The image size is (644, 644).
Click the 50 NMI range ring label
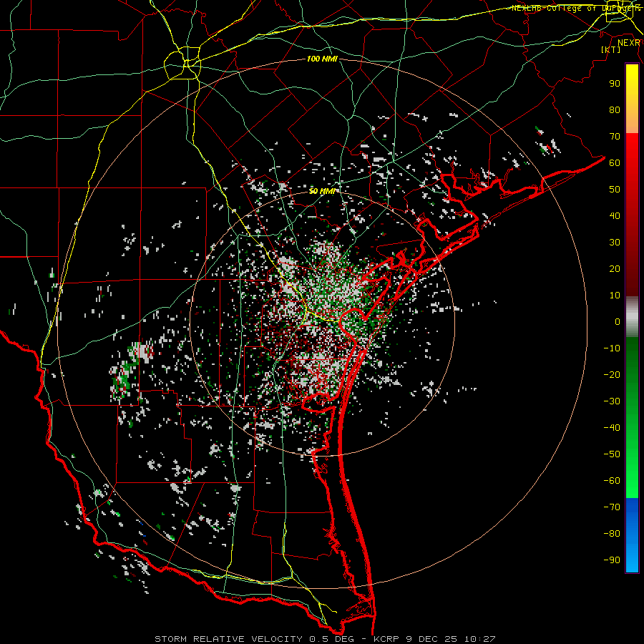[x=323, y=191]
